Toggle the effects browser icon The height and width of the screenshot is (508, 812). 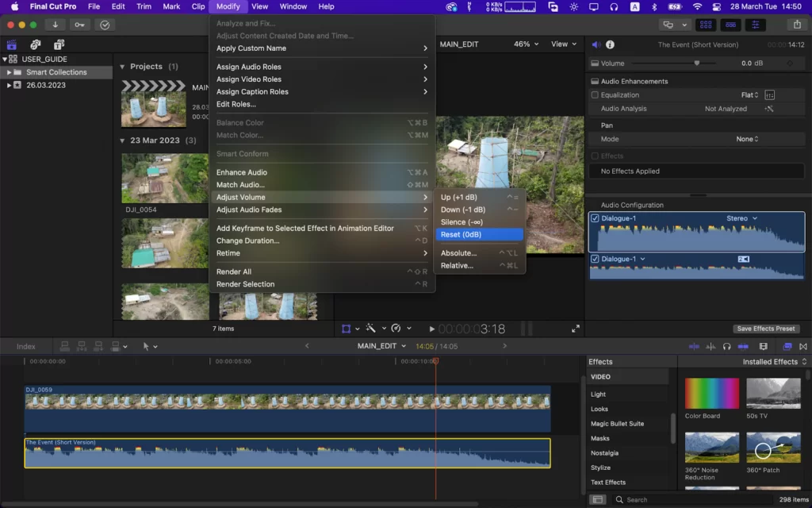(787, 346)
